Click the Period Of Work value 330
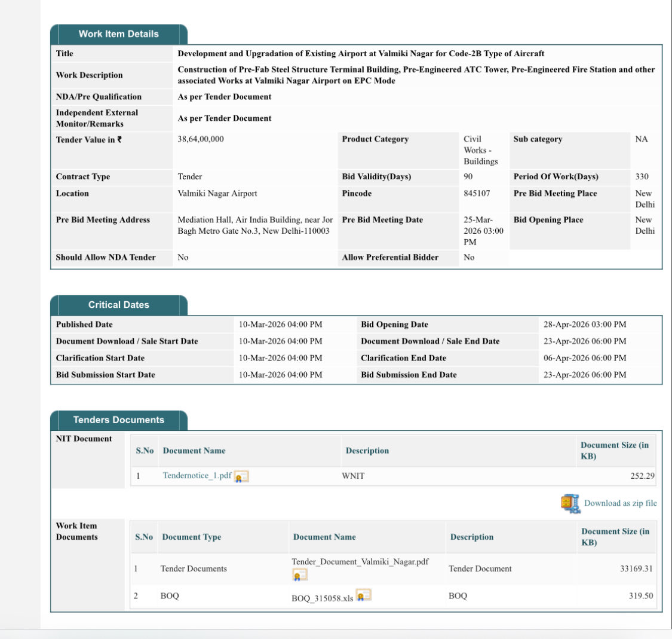This screenshot has height=639, width=672. point(642,177)
